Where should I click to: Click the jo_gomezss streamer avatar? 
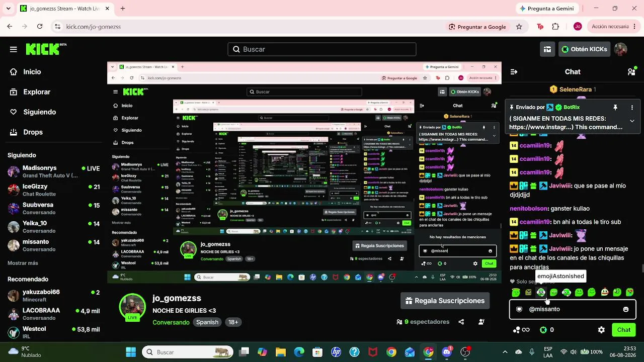pos(132,307)
